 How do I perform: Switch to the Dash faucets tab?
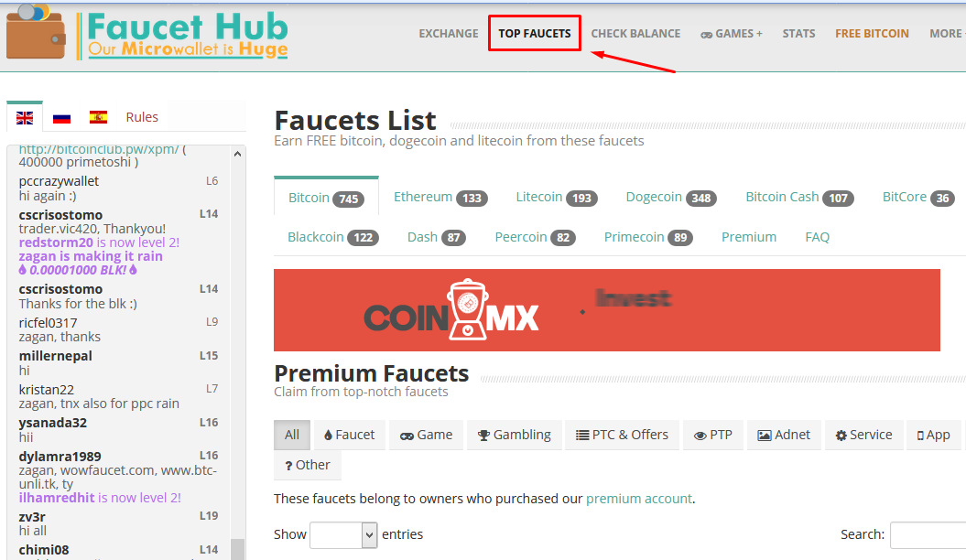(x=436, y=237)
